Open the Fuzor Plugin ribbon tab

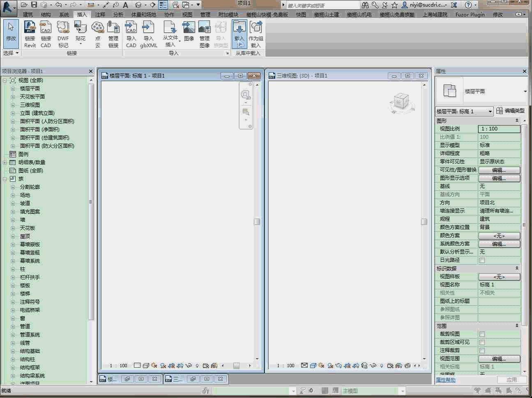(470, 14)
